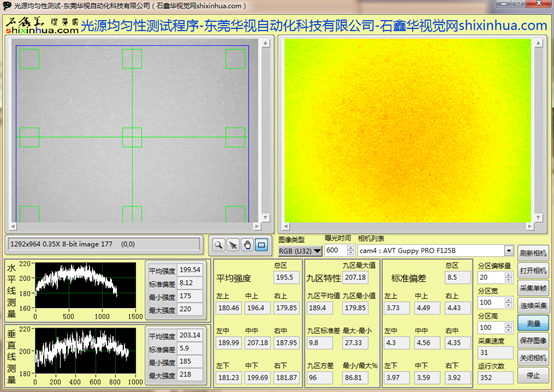
Task: Click the 九区方差 value 96
Action: click(x=319, y=378)
